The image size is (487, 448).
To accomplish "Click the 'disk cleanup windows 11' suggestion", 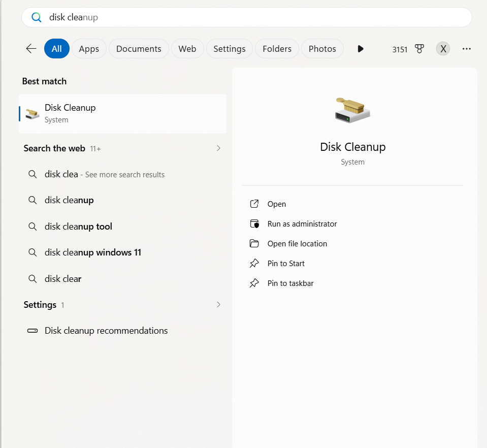I will pos(93,252).
